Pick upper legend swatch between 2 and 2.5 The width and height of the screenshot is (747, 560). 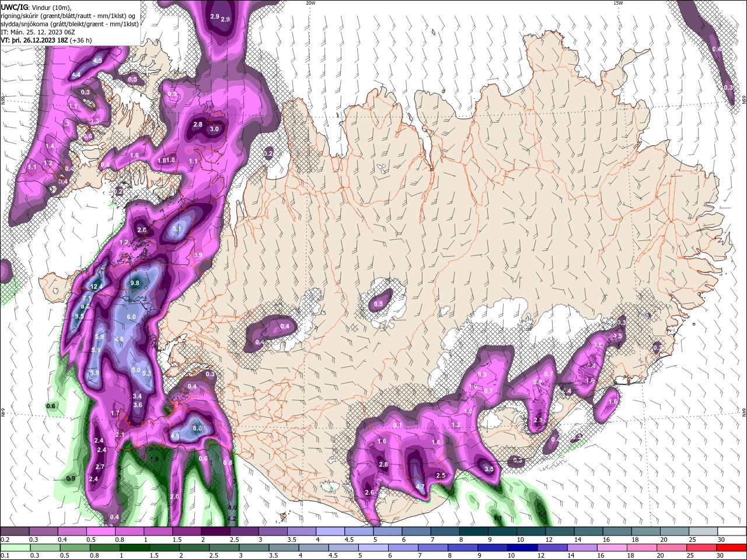215,531
